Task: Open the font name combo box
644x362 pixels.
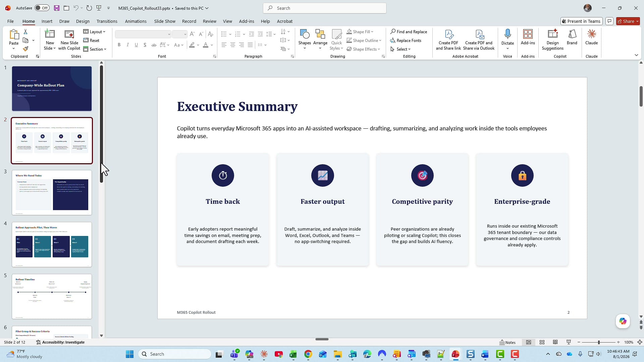Action: click(x=143, y=34)
